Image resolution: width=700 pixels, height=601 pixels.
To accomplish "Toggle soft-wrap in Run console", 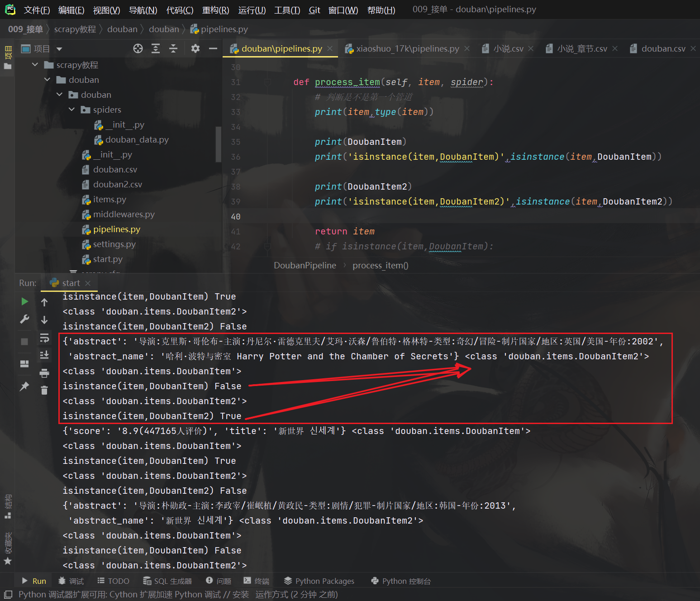I will [x=44, y=338].
